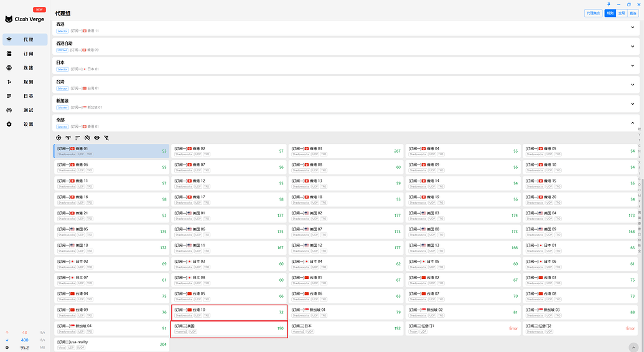644x352 pixels.
Task: Click Error delay on 任意门1 node
Action: (x=513, y=328)
